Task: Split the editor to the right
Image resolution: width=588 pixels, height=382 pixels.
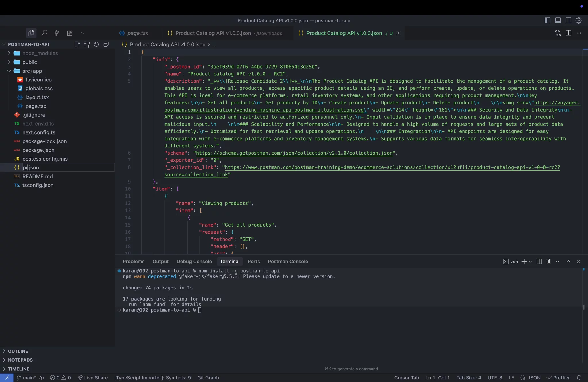Action: (568, 33)
